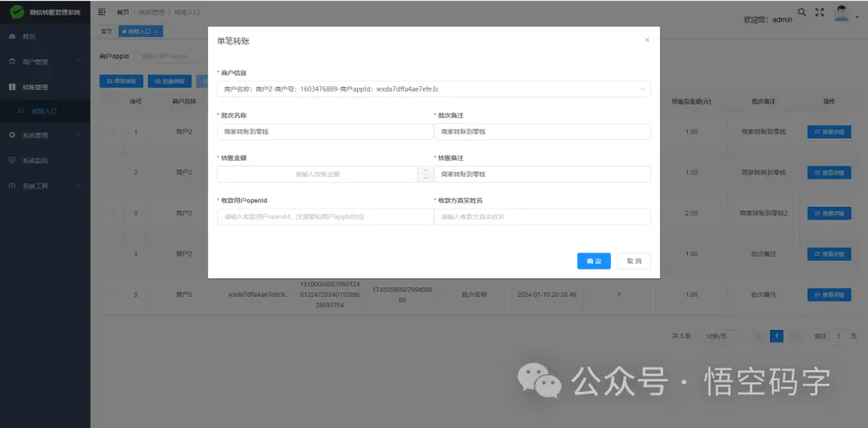Click the 前往 page number input
The height and width of the screenshot is (428, 868).
coord(838,336)
